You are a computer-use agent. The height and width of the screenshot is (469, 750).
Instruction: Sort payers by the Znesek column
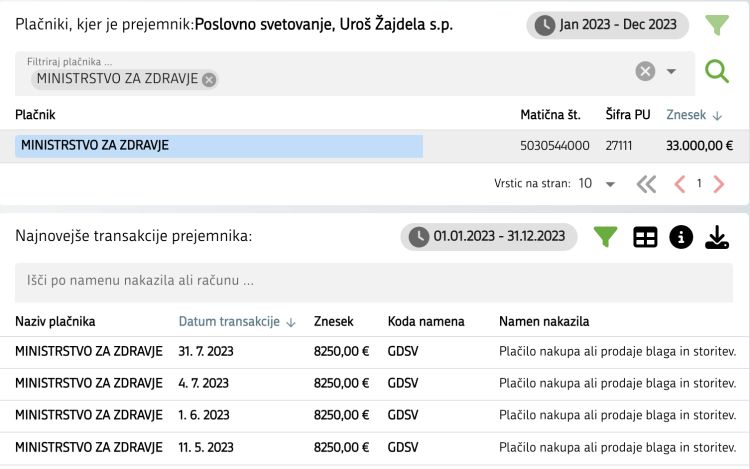(694, 115)
